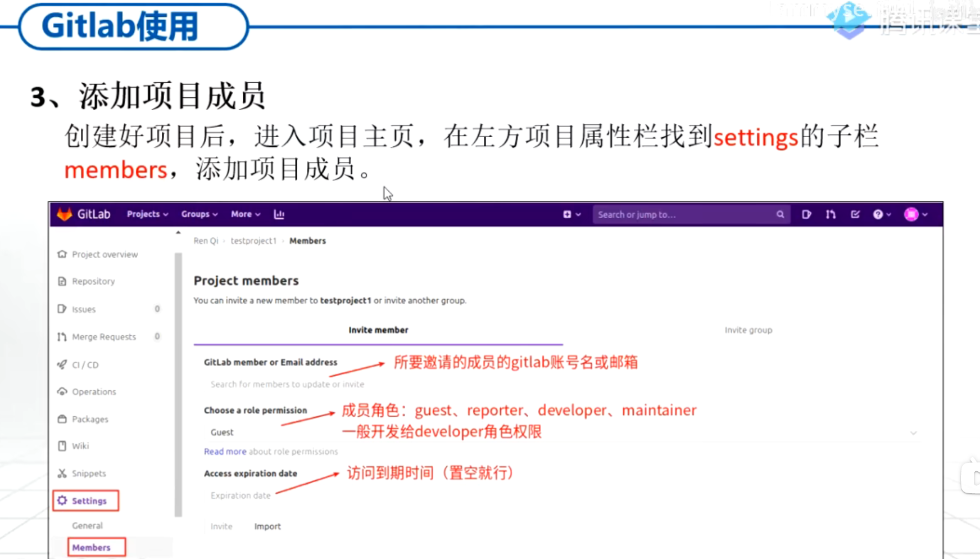Open the Groups dropdown menu

(199, 214)
